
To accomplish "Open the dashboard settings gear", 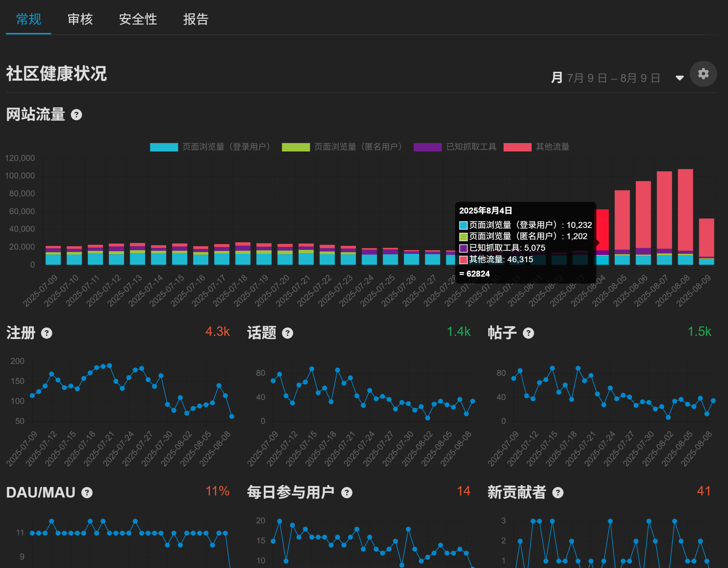I will click(703, 74).
